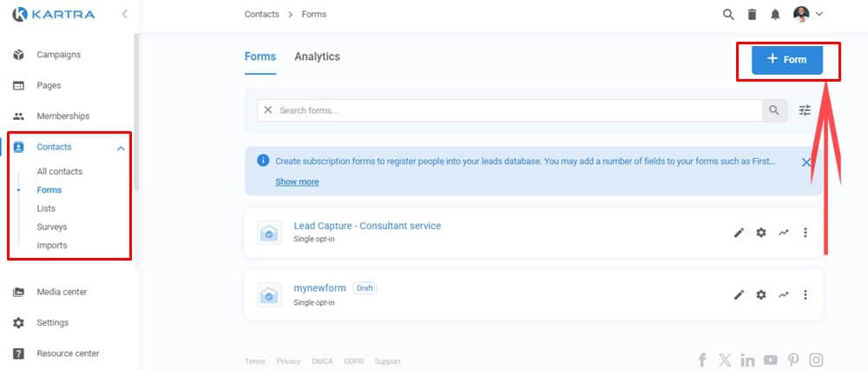Open the Surveys submenu item

click(x=52, y=227)
